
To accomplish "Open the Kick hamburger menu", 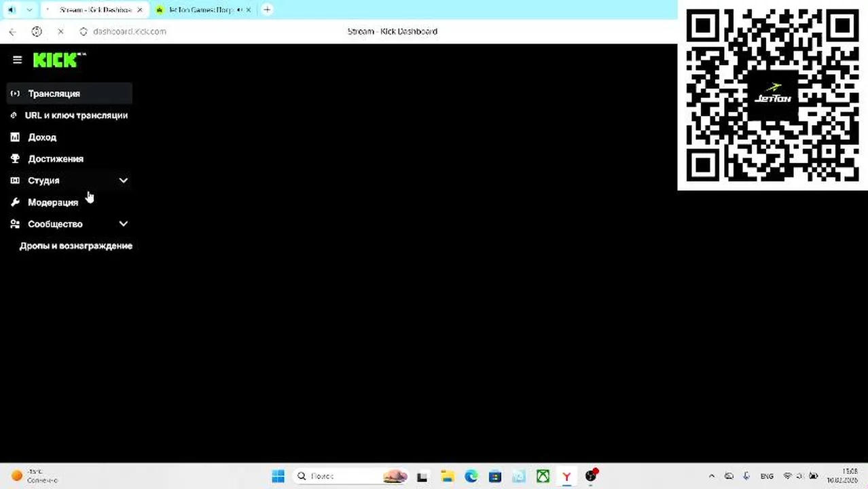I will pyautogui.click(x=18, y=60).
